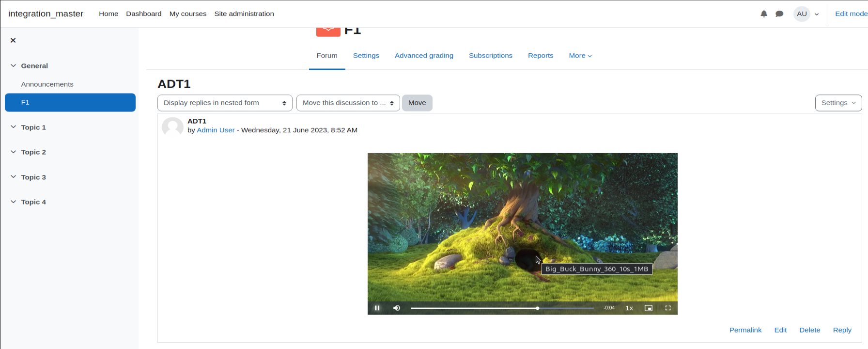Open the Subscriptions tab
This screenshot has height=349, width=868.
[491, 55]
